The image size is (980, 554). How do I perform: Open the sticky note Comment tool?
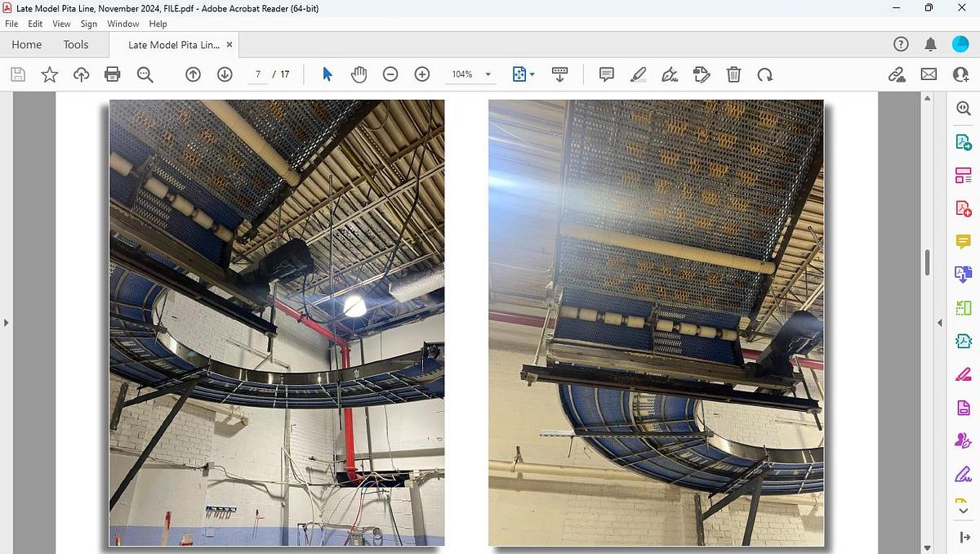pyautogui.click(x=606, y=74)
